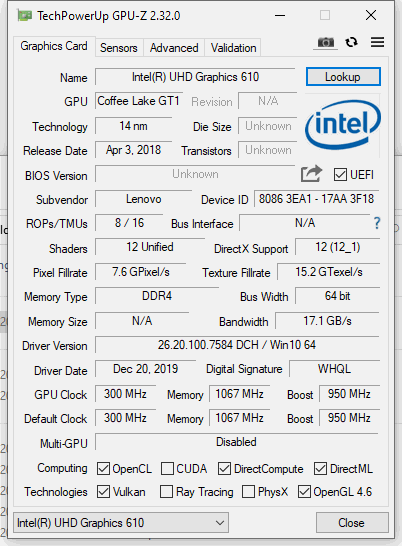Toggle the UEFI checkbox
The image size is (402, 546).
click(340, 174)
